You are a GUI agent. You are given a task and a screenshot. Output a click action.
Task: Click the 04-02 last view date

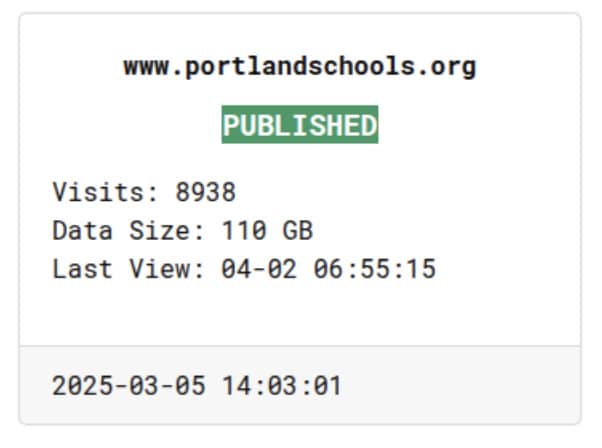pyautogui.click(x=259, y=268)
